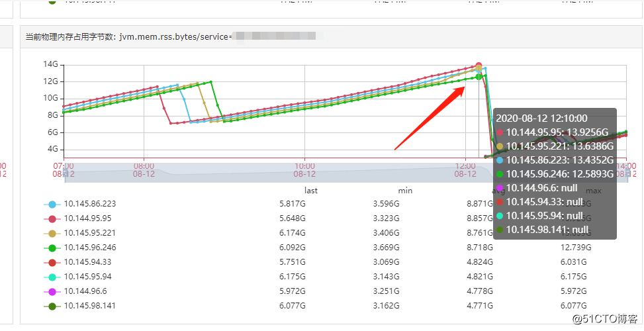Click tooltip timestamp 2020-08-12 12:10:00

coord(541,118)
